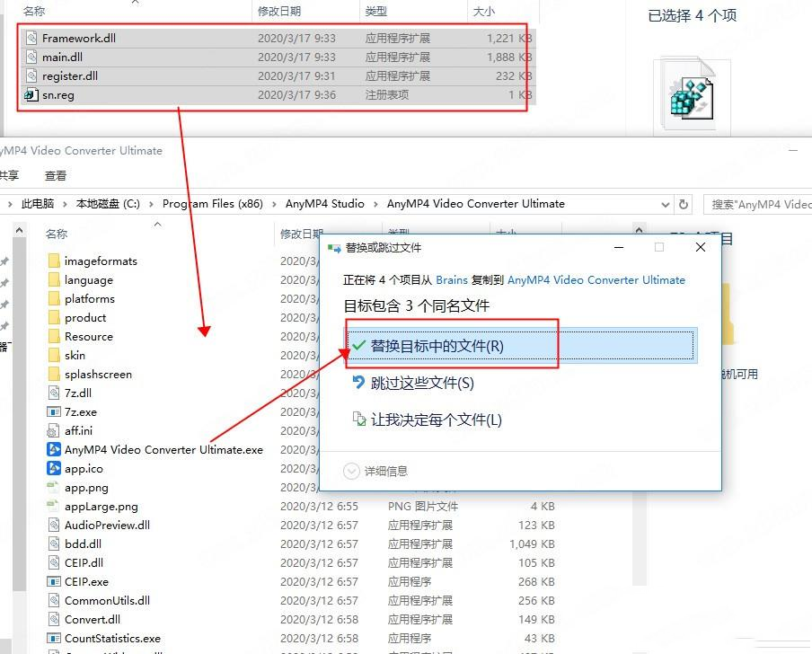Choose Let me decide for each file

(436, 420)
